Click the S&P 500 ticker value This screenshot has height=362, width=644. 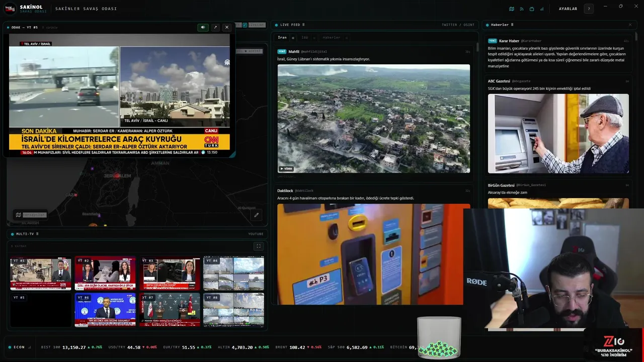tap(357, 347)
